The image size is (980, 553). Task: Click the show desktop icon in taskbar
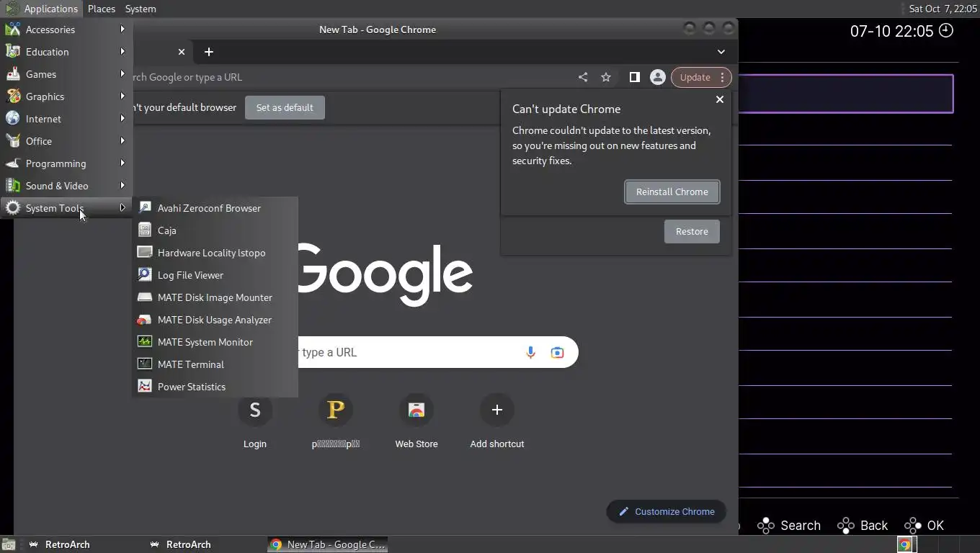pyautogui.click(x=8, y=544)
